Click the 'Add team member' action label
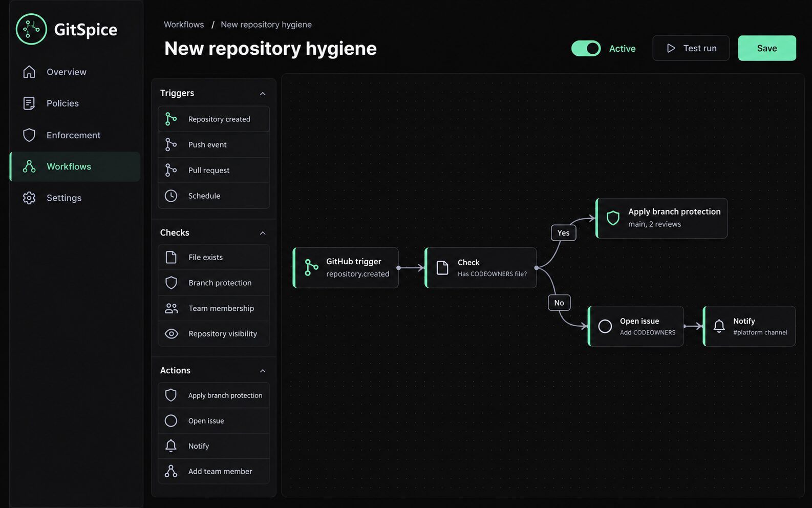The height and width of the screenshot is (508, 812). (220, 471)
